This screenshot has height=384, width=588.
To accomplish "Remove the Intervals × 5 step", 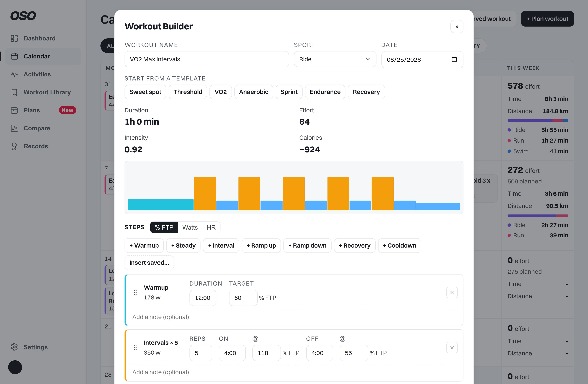I will tap(452, 348).
